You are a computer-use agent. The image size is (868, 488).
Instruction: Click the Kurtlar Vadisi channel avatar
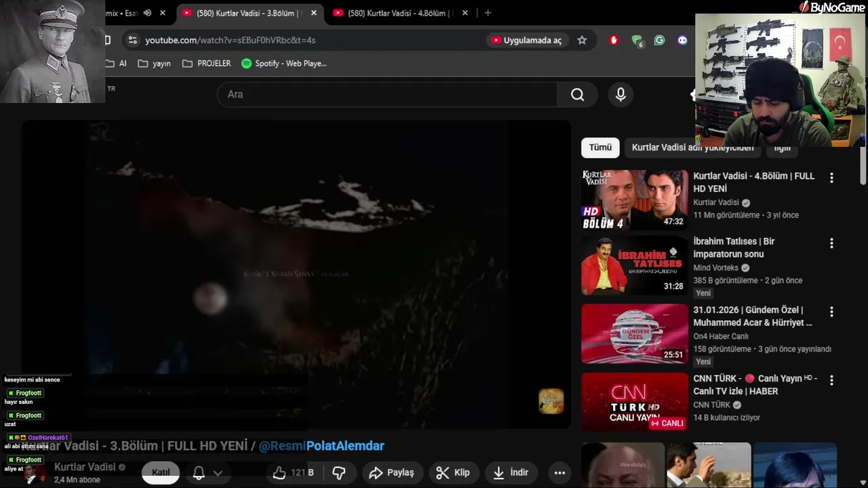[x=35, y=472]
